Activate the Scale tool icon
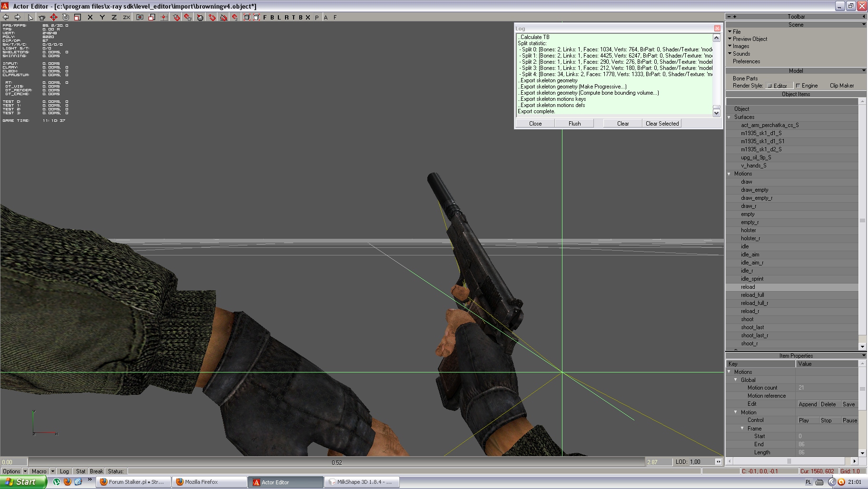 78,17
